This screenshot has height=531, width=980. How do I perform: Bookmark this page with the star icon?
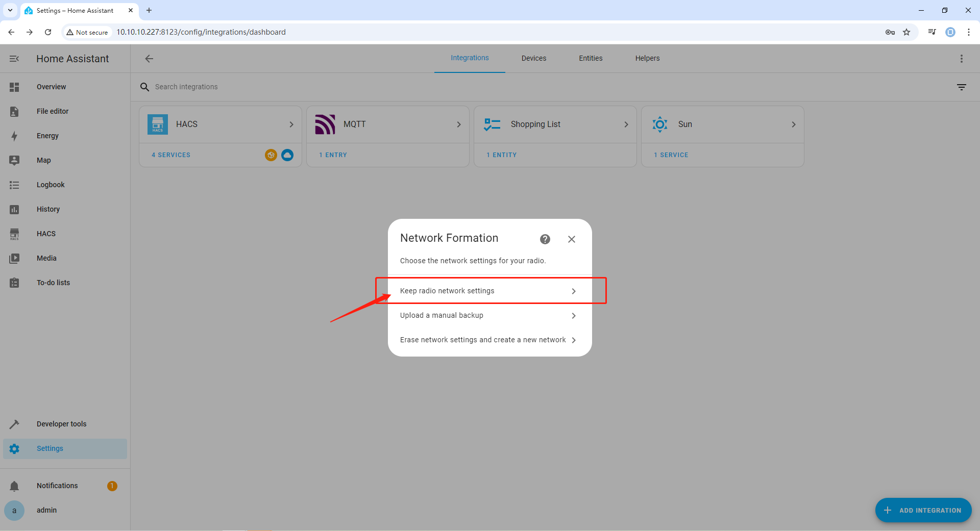coord(906,32)
